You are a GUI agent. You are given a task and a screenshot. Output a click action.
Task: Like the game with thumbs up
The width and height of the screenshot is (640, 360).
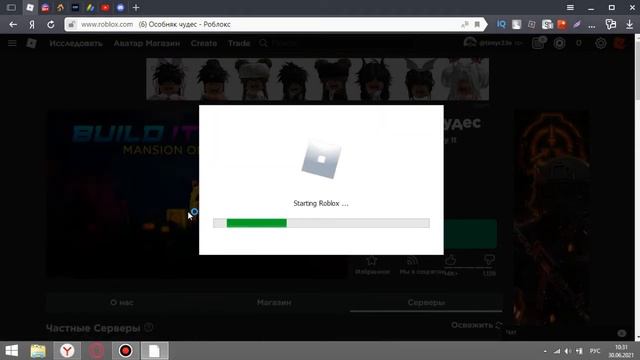click(x=450, y=261)
